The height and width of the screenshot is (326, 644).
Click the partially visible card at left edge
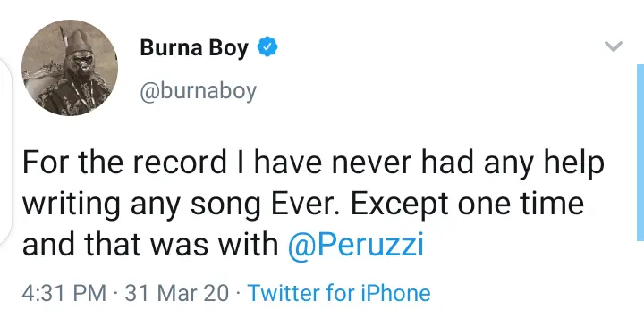pos(5,152)
